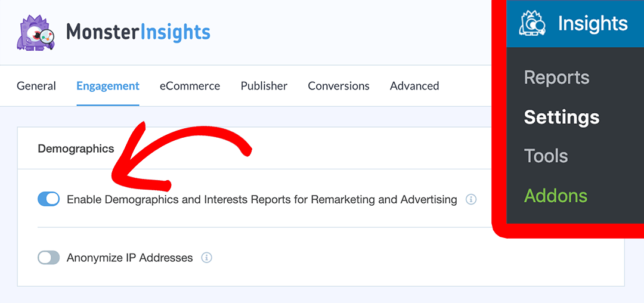Open the Conversions tab

[339, 86]
